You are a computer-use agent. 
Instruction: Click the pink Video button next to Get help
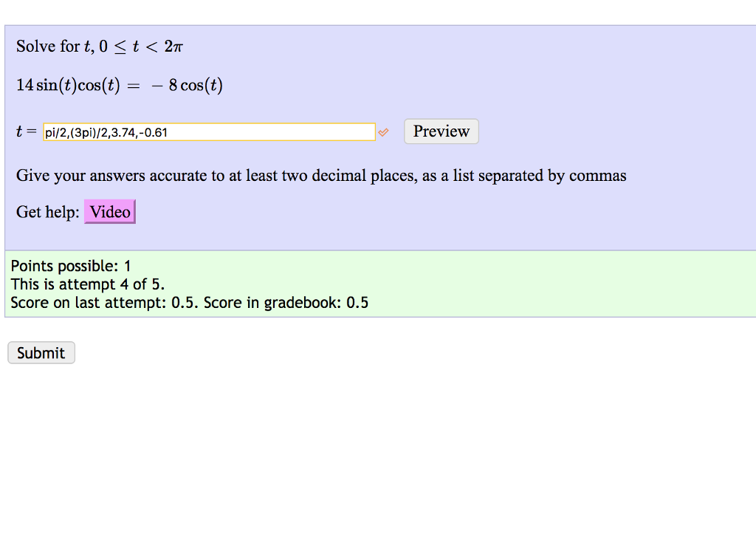(x=109, y=212)
